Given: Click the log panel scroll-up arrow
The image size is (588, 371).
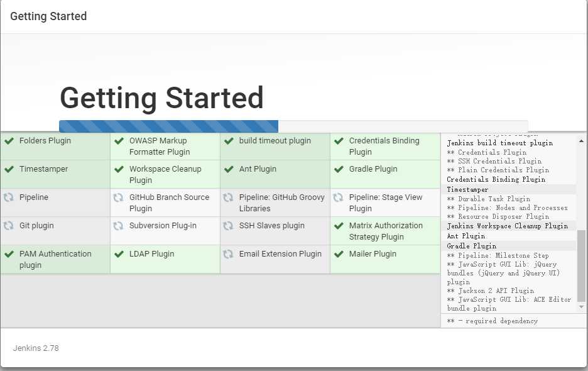Looking at the screenshot, I should coord(581,141).
